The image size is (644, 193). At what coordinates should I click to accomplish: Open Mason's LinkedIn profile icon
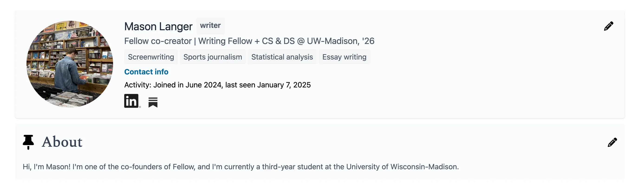pos(131,101)
